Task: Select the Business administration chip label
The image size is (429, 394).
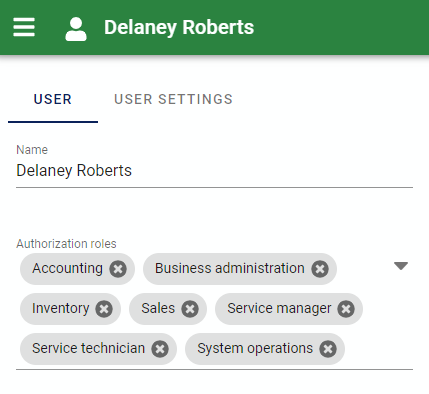Action: (x=230, y=268)
